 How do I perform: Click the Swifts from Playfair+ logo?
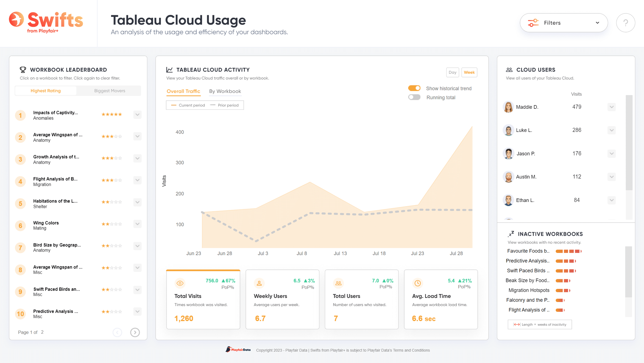(x=46, y=23)
